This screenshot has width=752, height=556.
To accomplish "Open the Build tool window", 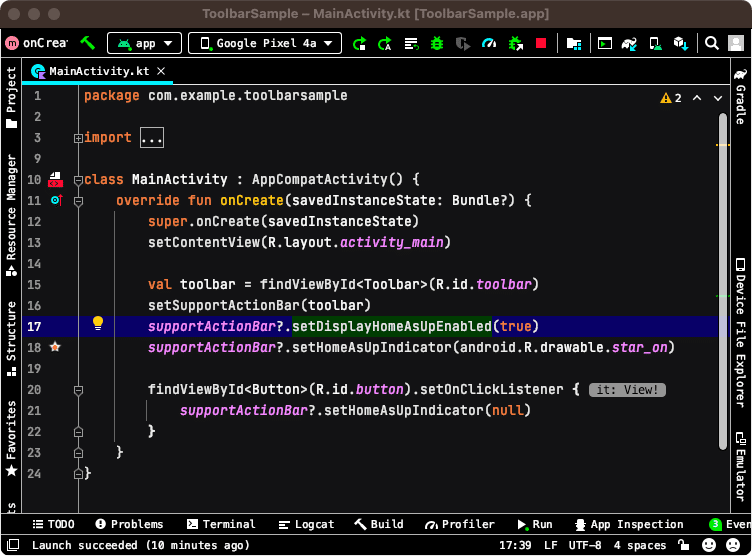I will [x=379, y=524].
